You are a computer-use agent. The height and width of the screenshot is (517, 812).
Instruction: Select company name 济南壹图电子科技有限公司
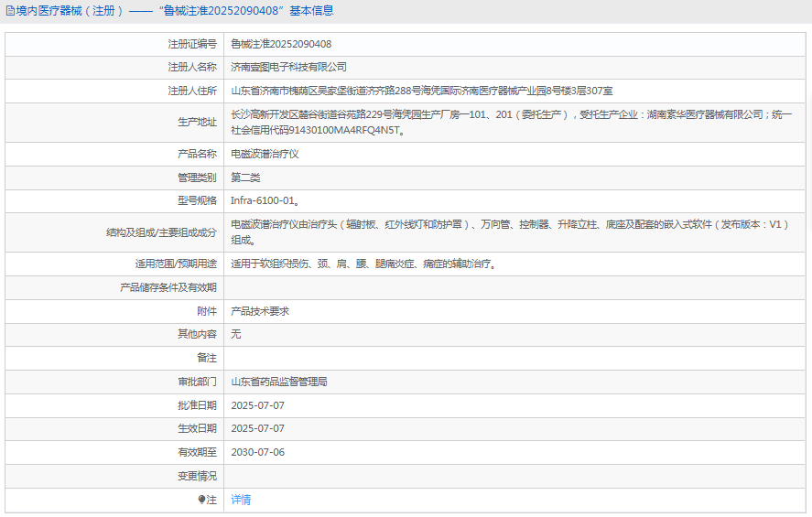point(288,67)
